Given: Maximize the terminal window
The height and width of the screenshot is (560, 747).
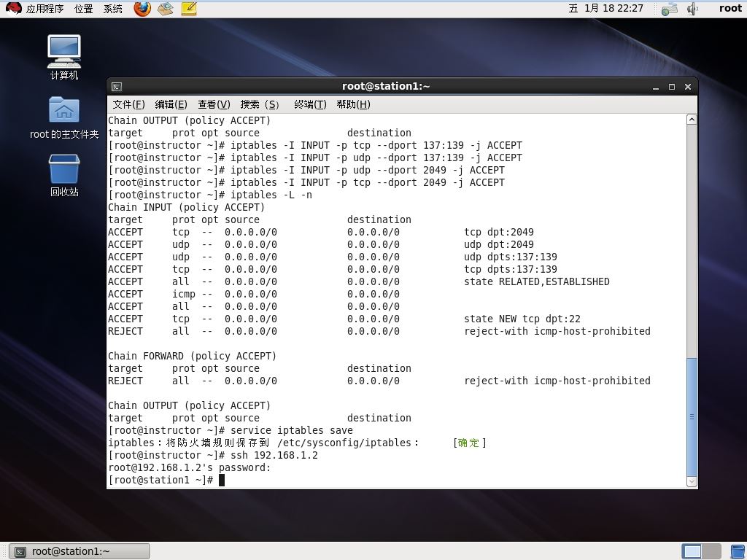Looking at the screenshot, I should [672, 87].
